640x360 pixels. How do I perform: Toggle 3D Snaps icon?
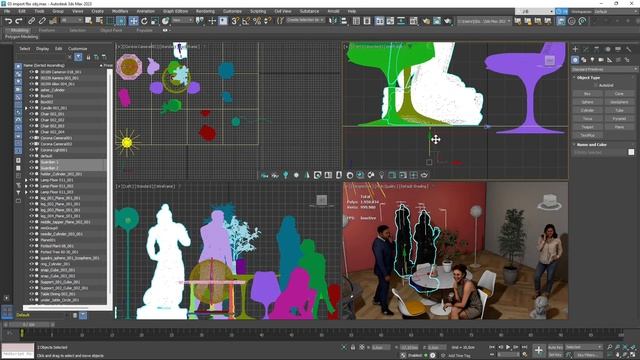(235, 21)
